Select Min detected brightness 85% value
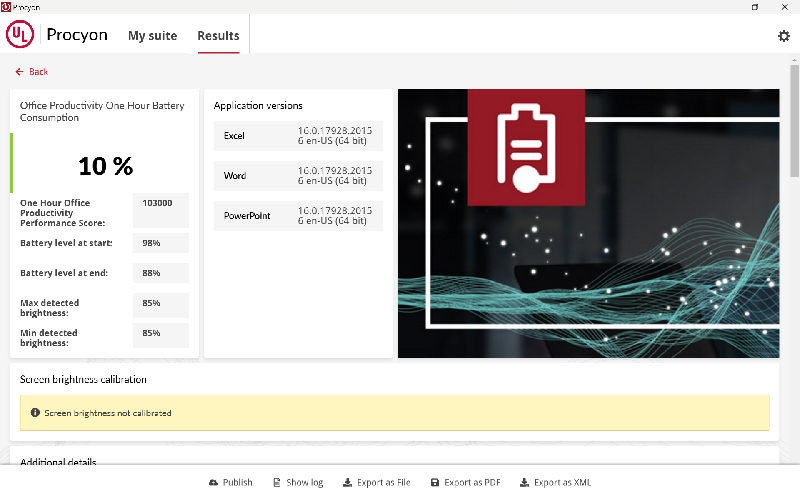 pyautogui.click(x=161, y=335)
